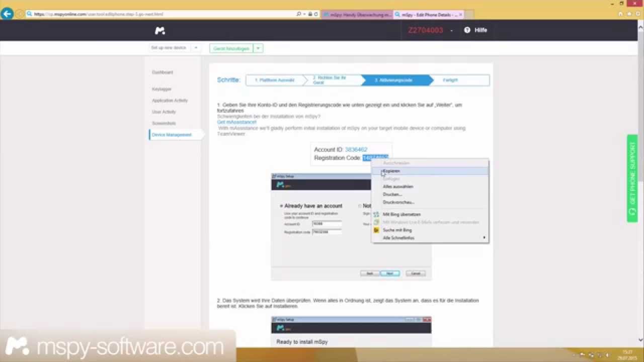Choose 'Kopieren' in the context menu
Viewport: 644px width, 362px height.
(430, 171)
